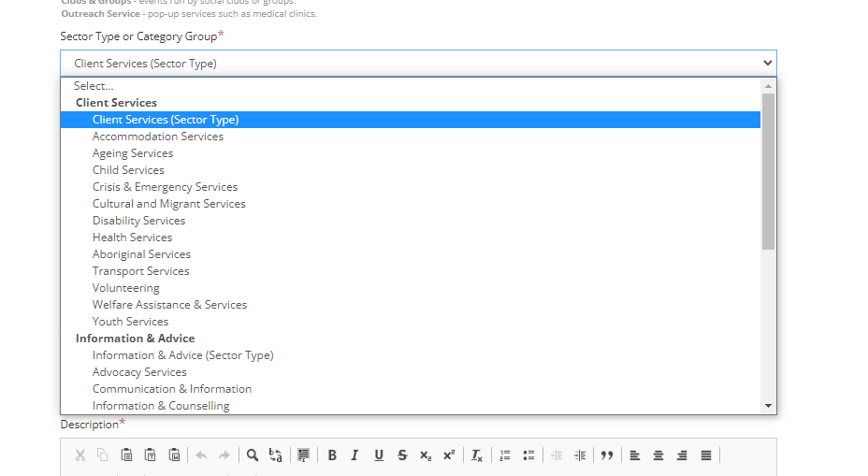The image size is (868, 476).
Task: Select Health Services option
Action: coord(411,238)
